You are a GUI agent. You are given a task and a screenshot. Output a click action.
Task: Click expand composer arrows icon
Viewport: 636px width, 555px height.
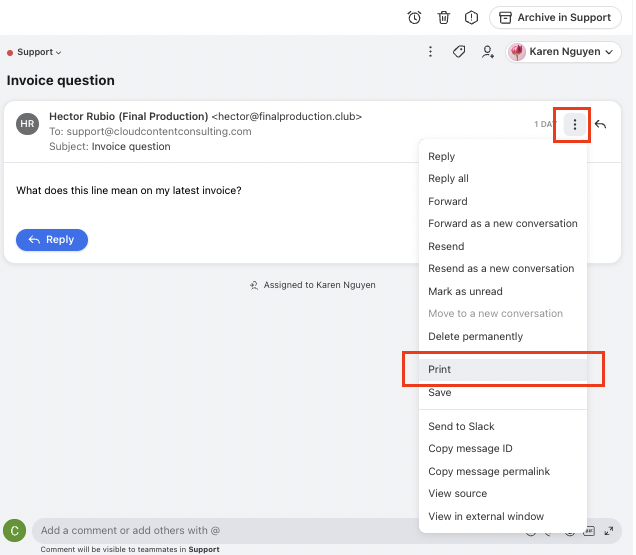tap(608, 531)
